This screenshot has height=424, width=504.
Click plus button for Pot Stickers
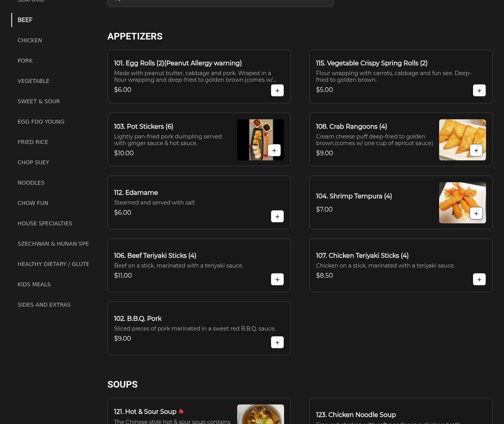click(x=274, y=150)
